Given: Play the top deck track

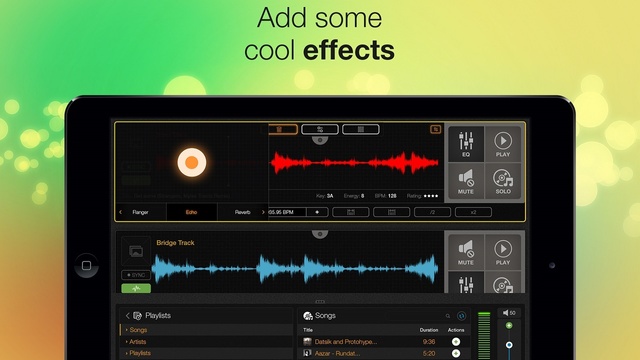Looking at the screenshot, I should click(x=503, y=143).
